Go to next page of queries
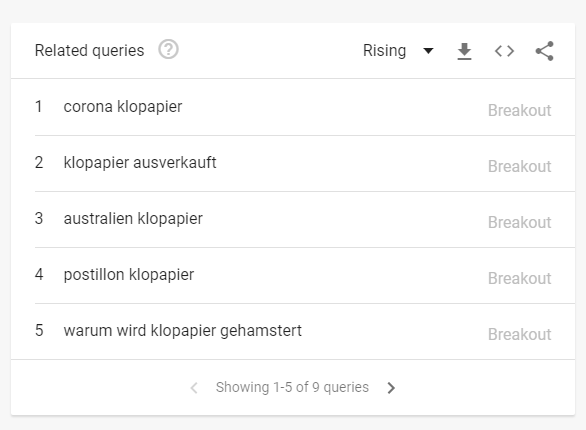The width and height of the screenshot is (586, 430). point(391,388)
